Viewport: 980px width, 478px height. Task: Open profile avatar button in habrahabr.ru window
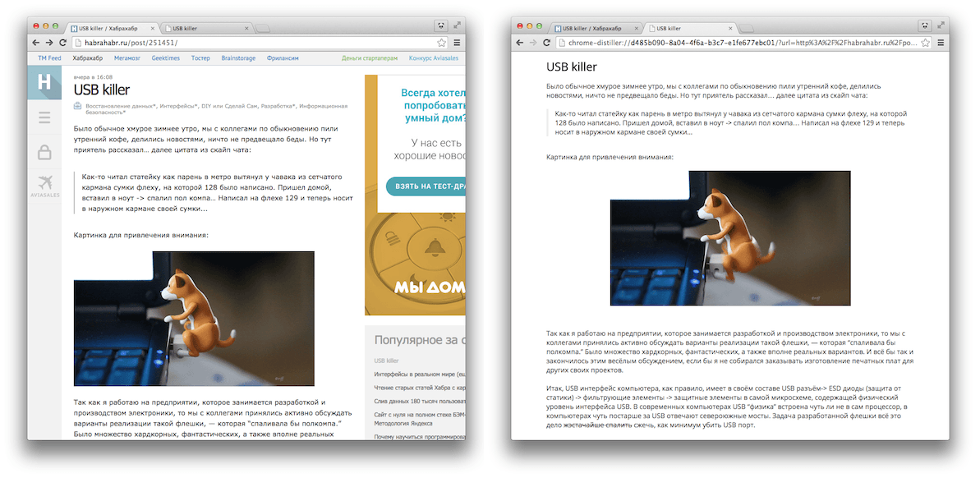point(440,25)
